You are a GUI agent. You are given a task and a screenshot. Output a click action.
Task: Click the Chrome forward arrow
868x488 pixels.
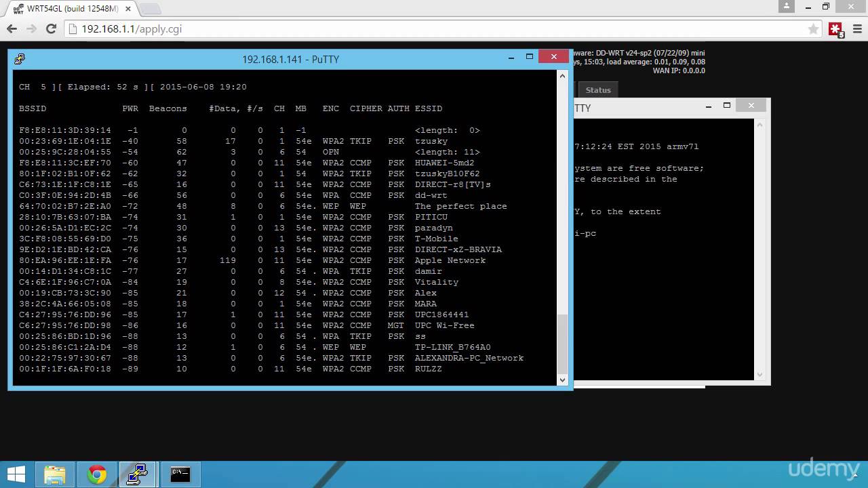[x=31, y=29]
